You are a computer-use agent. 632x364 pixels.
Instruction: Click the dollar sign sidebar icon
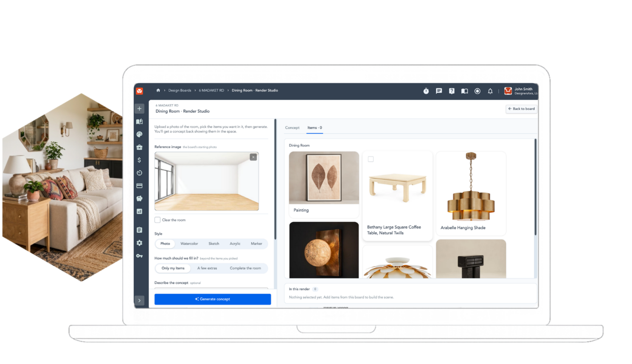tap(139, 160)
